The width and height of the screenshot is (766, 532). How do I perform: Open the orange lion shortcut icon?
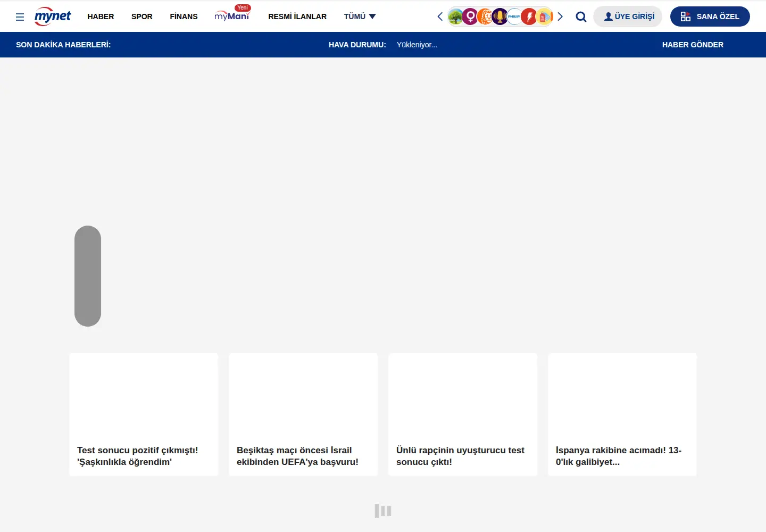485,16
